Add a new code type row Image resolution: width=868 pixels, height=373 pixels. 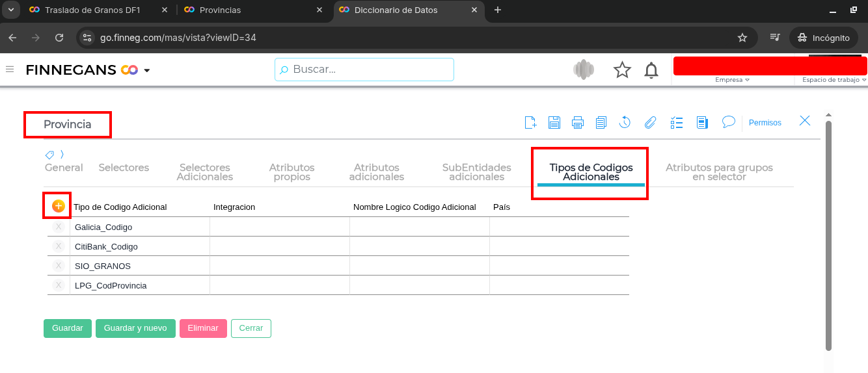pyautogui.click(x=59, y=206)
